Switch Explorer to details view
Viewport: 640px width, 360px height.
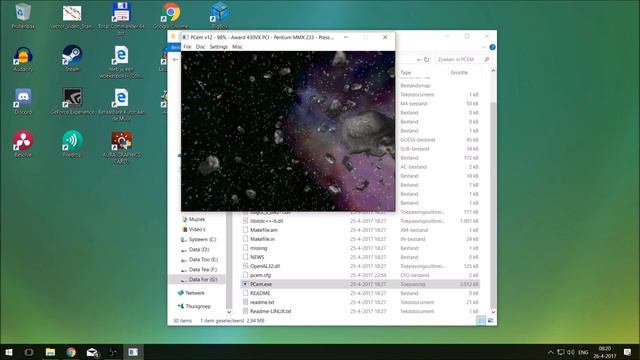481,320
